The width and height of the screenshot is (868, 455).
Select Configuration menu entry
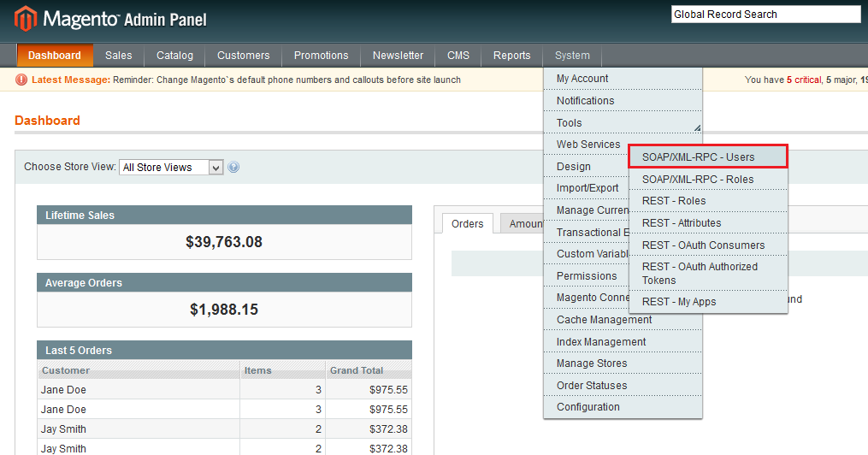tap(623, 407)
